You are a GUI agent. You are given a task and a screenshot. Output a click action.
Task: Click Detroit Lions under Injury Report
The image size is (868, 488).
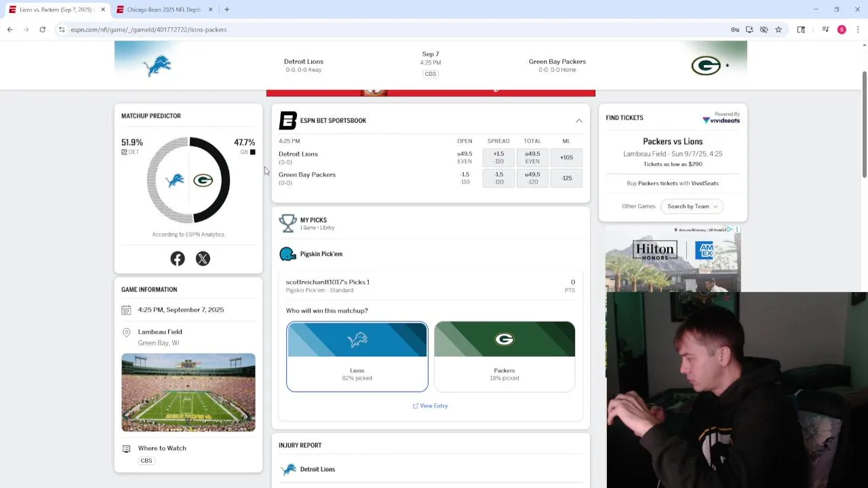point(317,469)
